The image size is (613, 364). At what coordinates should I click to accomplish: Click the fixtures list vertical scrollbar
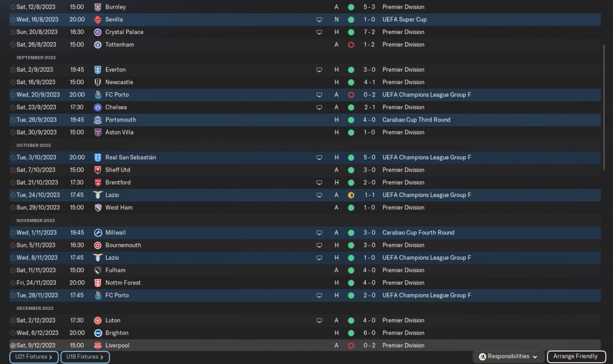click(x=604, y=105)
